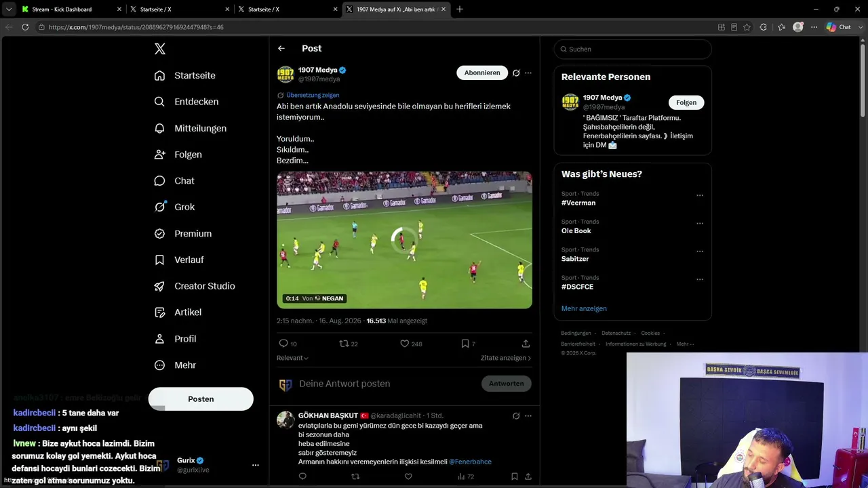
Task: Go to Startseite in the X sidebar
Action: click(x=185, y=75)
